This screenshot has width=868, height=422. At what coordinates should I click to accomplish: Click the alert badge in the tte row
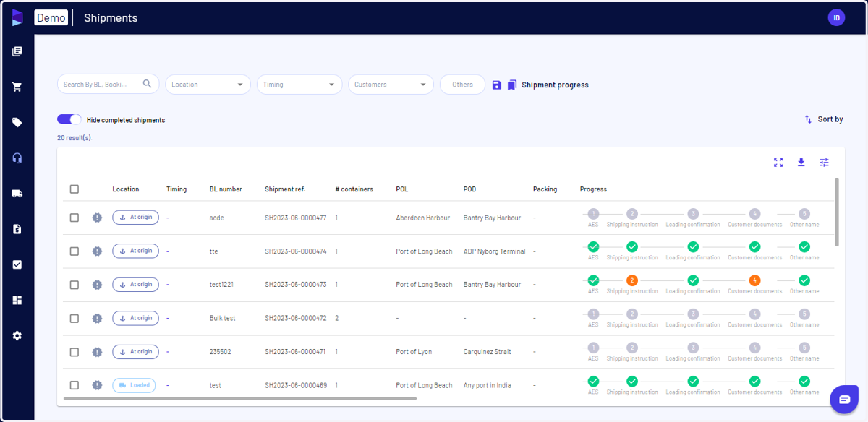point(97,251)
